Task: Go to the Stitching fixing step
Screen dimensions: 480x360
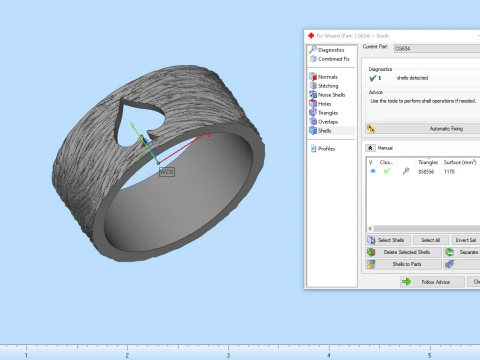Action: pyautogui.click(x=324, y=86)
